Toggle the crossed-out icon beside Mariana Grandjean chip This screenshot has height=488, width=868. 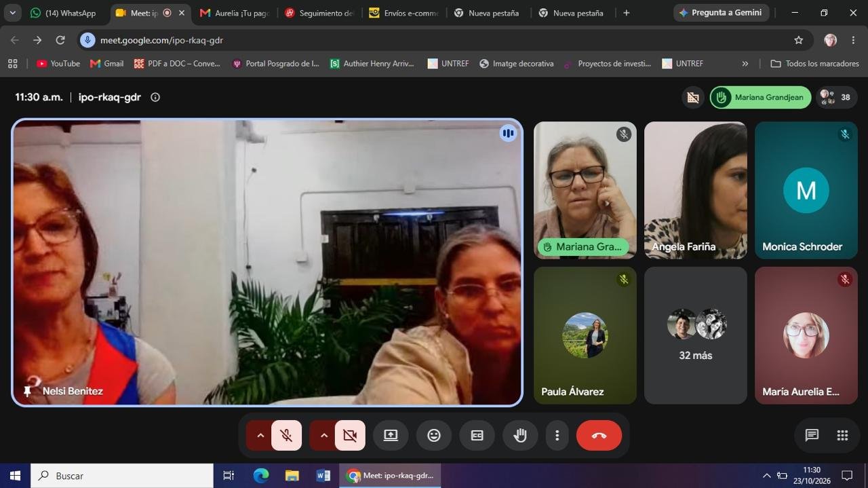coord(693,97)
